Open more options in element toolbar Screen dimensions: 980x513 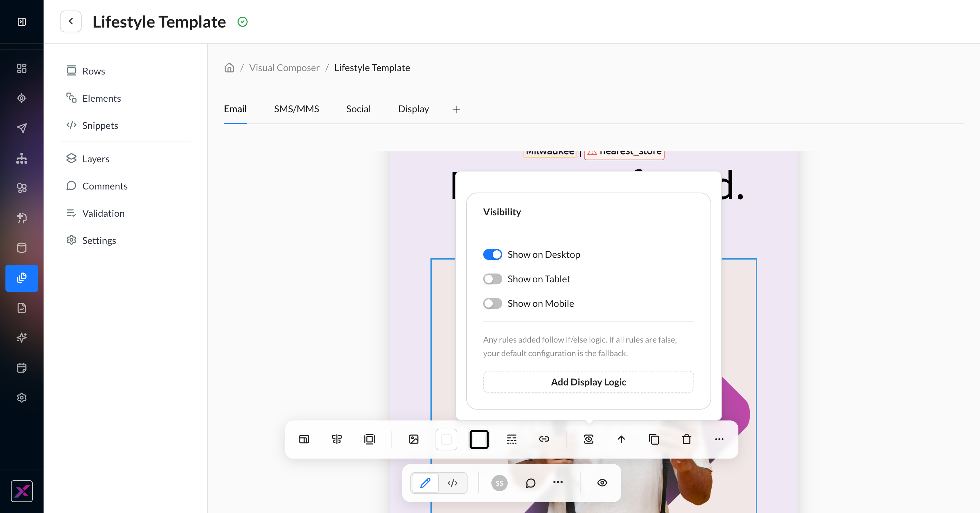click(x=719, y=439)
